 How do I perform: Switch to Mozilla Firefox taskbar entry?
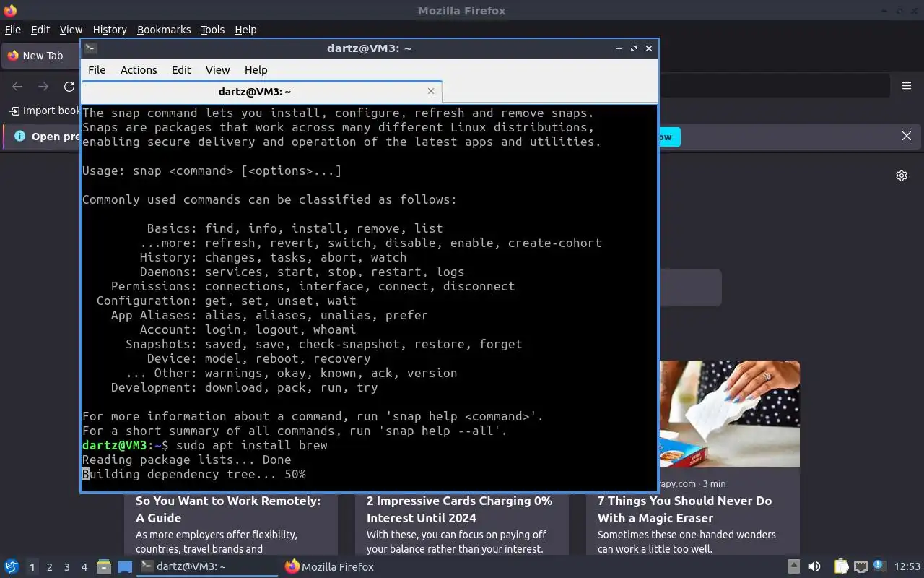click(x=330, y=567)
